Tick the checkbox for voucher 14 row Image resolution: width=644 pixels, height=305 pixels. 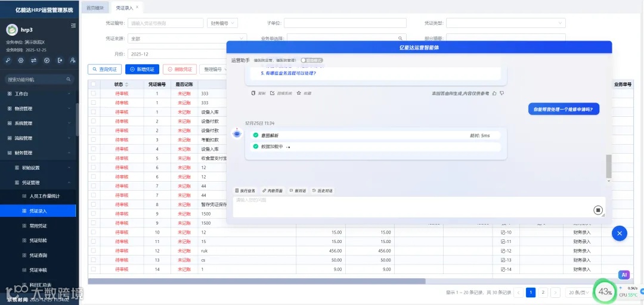pyautogui.click(x=94, y=269)
